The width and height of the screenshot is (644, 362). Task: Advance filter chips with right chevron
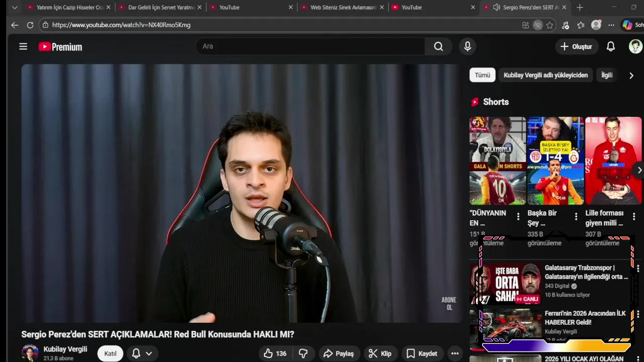(x=631, y=75)
